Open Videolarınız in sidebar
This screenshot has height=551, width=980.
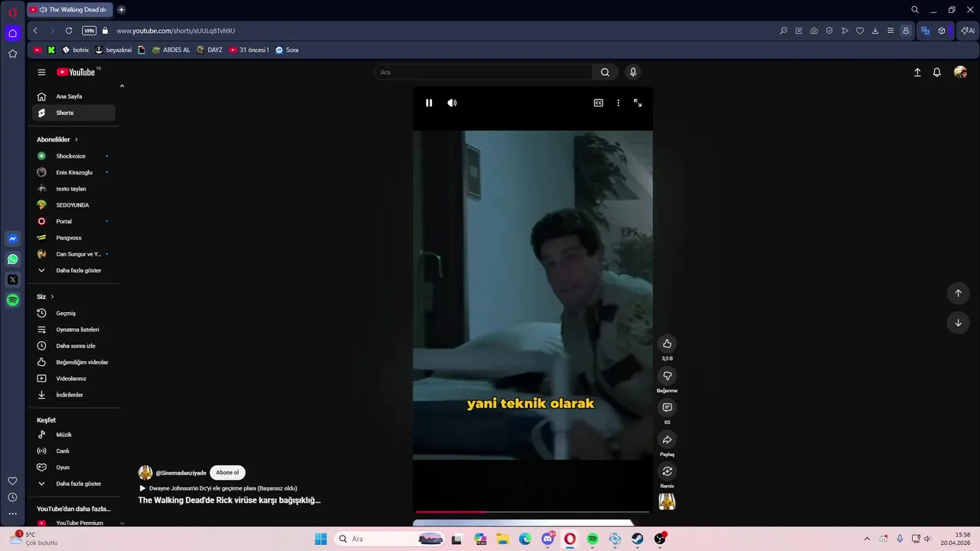click(73, 379)
